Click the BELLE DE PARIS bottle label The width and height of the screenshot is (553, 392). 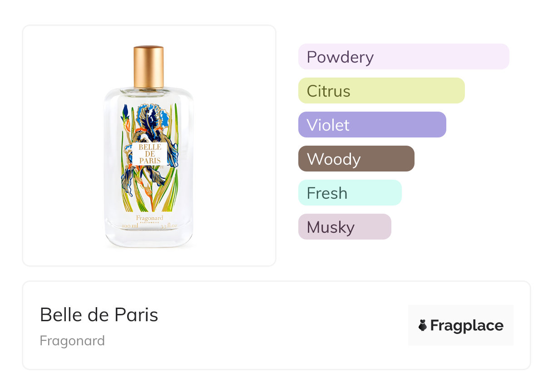pos(150,154)
